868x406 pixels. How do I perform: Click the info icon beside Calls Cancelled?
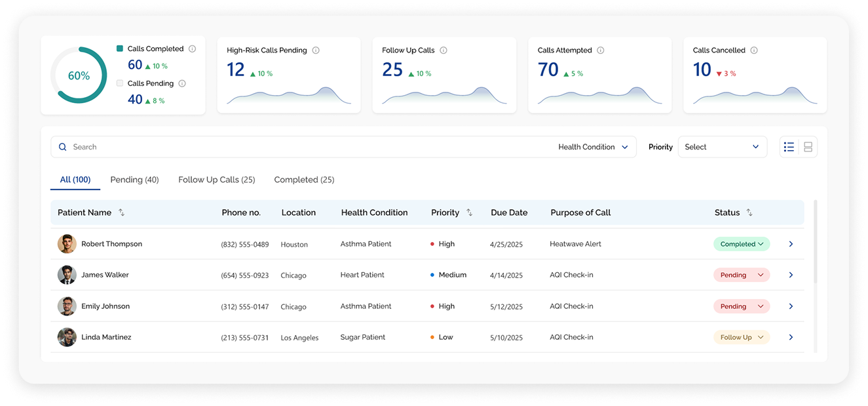(x=754, y=51)
